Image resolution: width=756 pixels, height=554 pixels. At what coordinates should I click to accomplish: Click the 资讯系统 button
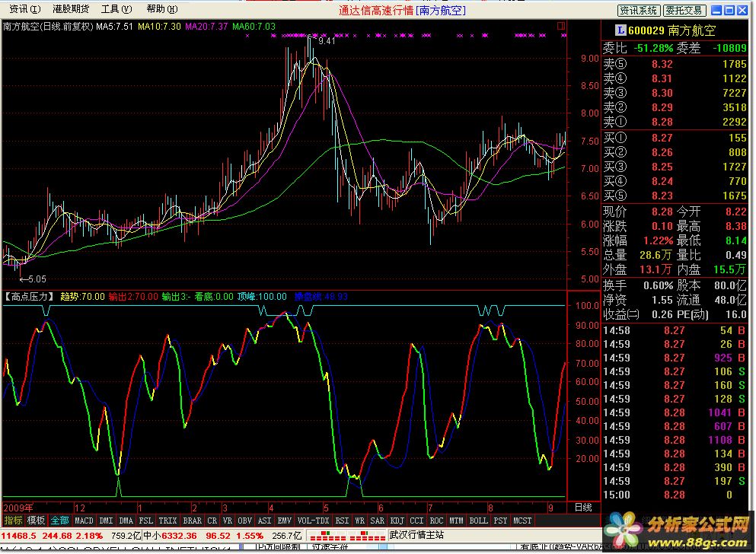[638, 10]
